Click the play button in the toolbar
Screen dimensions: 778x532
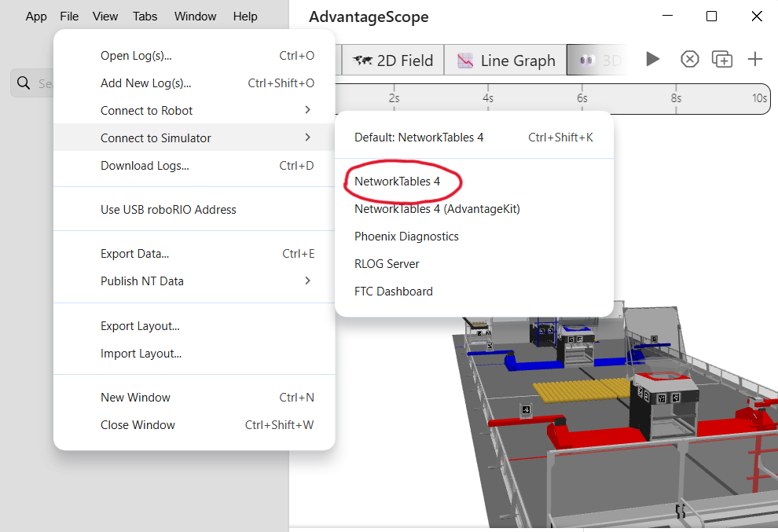click(652, 60)
